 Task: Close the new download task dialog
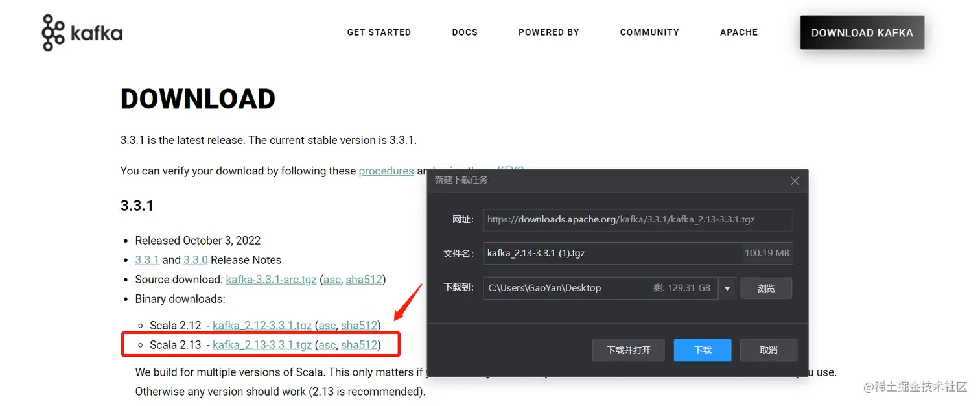point(795,181)
